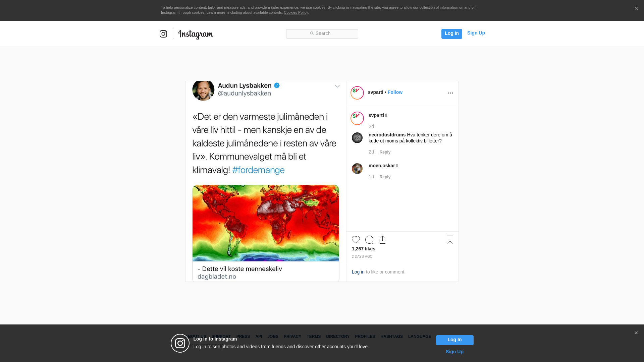Click into the Search field
Viewport: 644px width, 362px height.
click(322, 34)
